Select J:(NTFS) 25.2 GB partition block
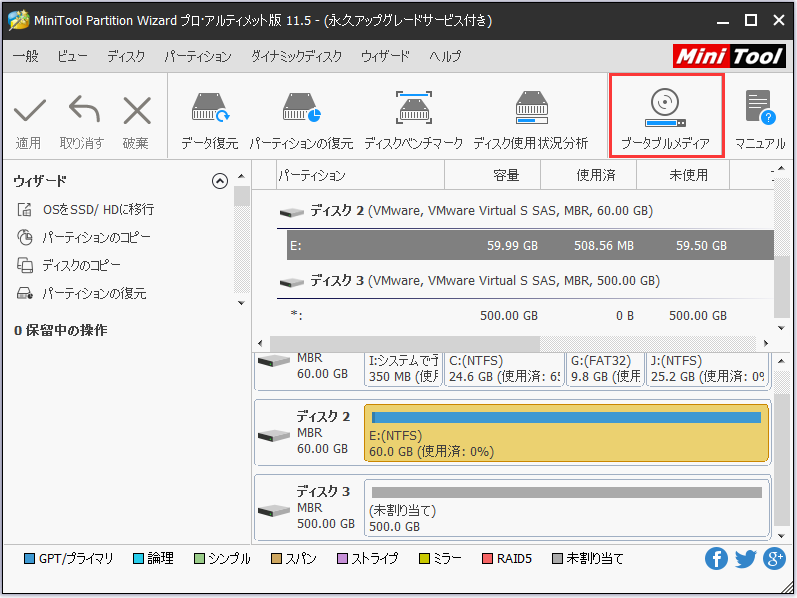This screenshot has height=598, width=797. [x=707, y=370]
